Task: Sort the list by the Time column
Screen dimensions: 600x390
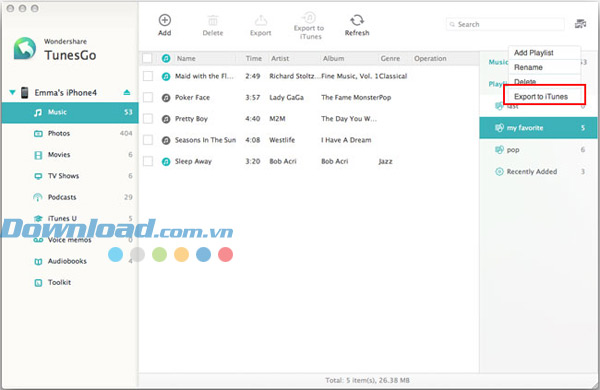Action: (x=254, y=59)
